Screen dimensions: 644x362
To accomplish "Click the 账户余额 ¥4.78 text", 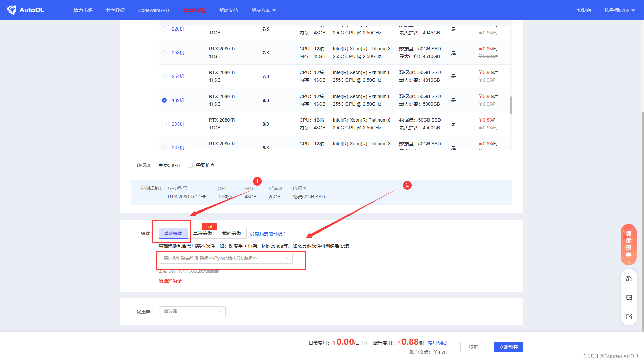I will click(x=428, y=352).
